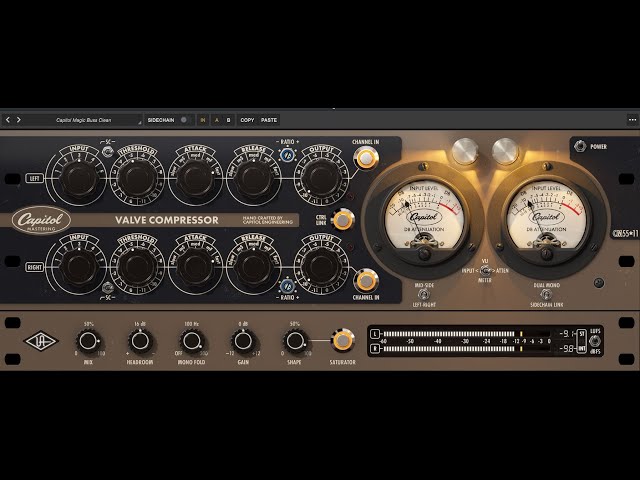This screenshot has height=480, width=640.
Task: Click the left VU meter dial
Action: click(424, 216)
